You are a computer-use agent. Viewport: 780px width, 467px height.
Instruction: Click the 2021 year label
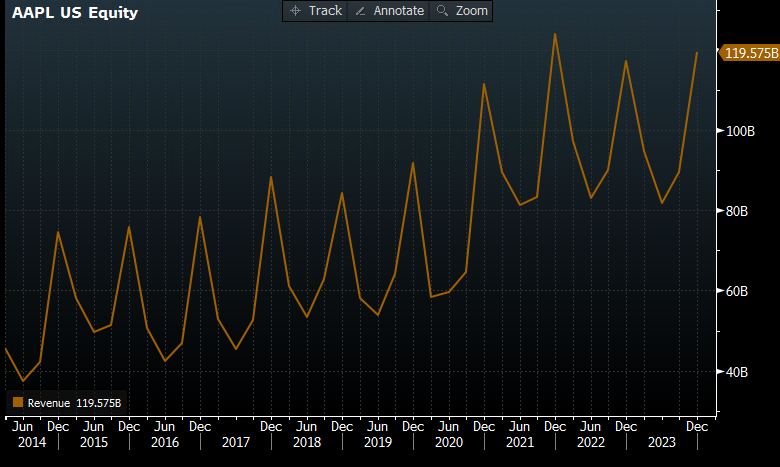[520, 442]
